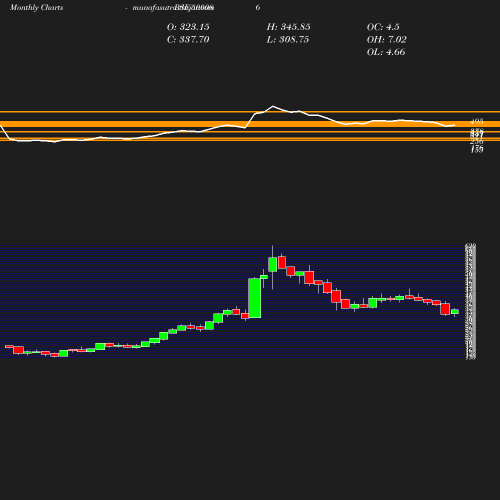Click the close price 'C: 337.70'

click(x=188, y=40)
